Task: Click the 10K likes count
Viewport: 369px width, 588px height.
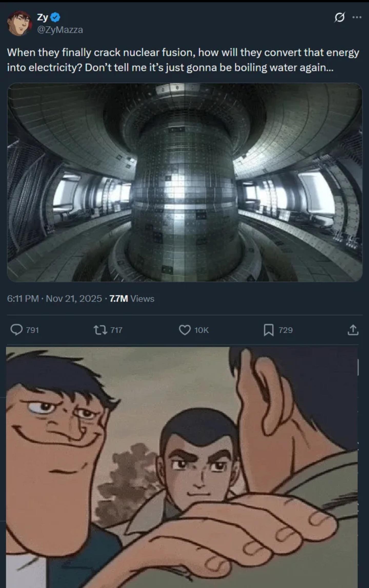Action: [202, 330]
